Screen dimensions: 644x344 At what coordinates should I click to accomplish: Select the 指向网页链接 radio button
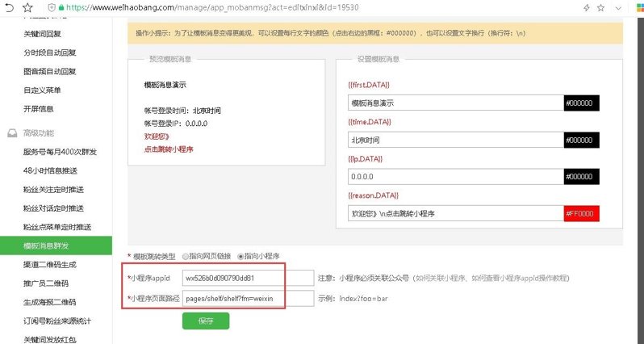click(x=186, y=257)
